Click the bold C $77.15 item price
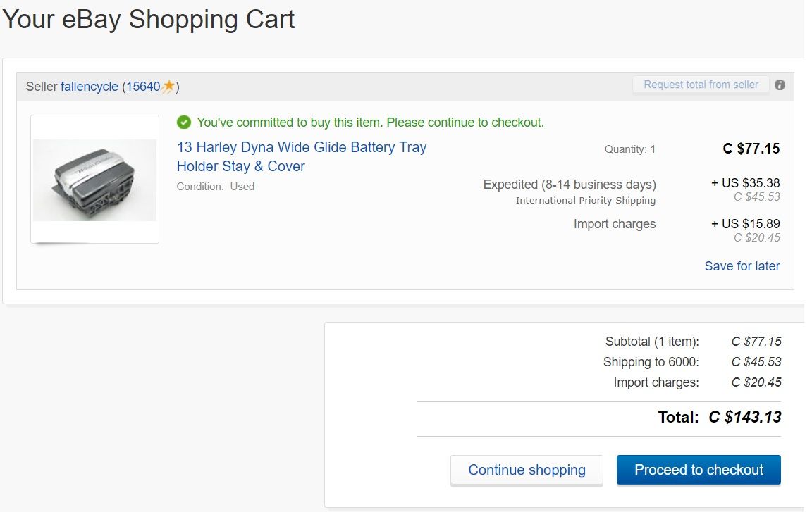Image resolution: width=812 pixels, height=512 pixels. click(751, 149)
